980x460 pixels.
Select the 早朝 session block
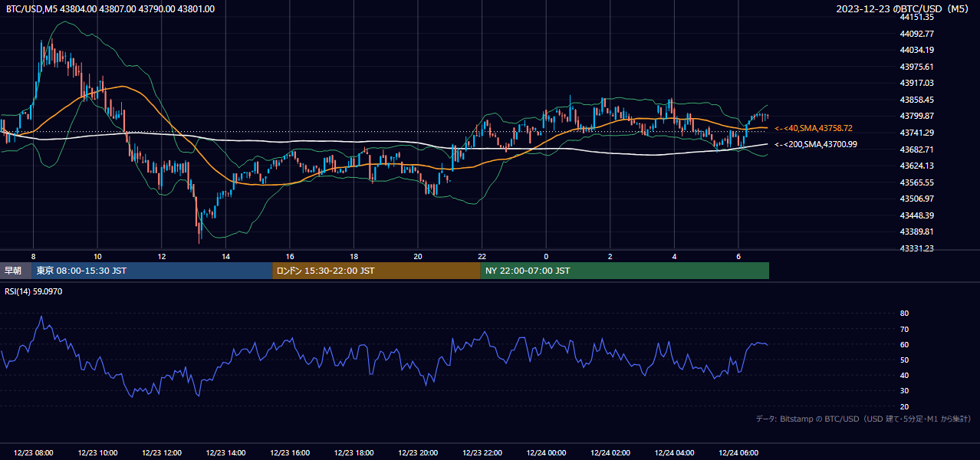(x=15, y=271)
